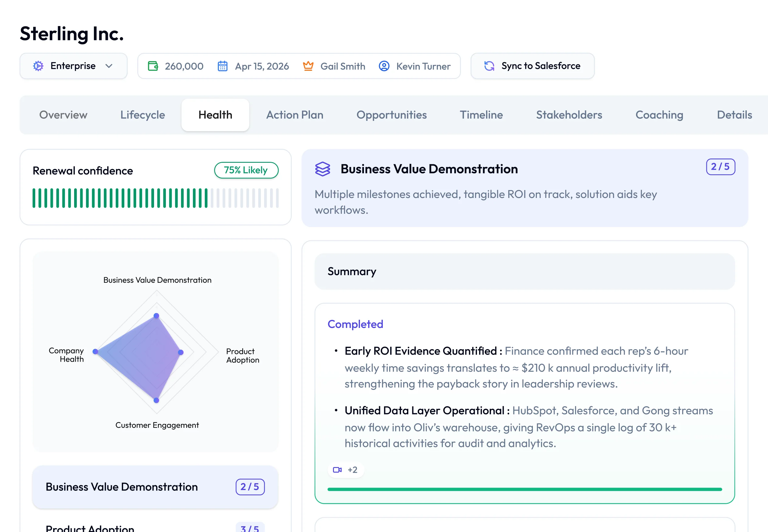Switch to the Overview tab
Screen dimensions: 768x532
pos(63,115)
